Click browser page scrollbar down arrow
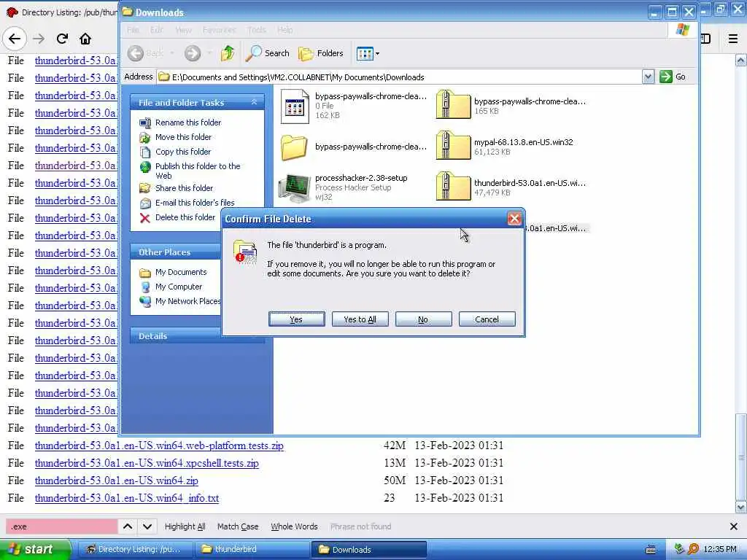Screen dimensions: 747x560 (741, 507)
